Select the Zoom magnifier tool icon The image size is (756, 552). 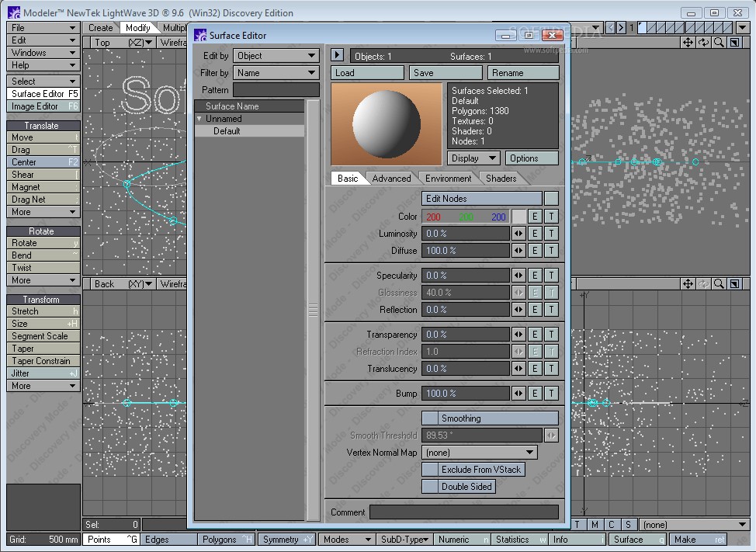pos(718,43)
